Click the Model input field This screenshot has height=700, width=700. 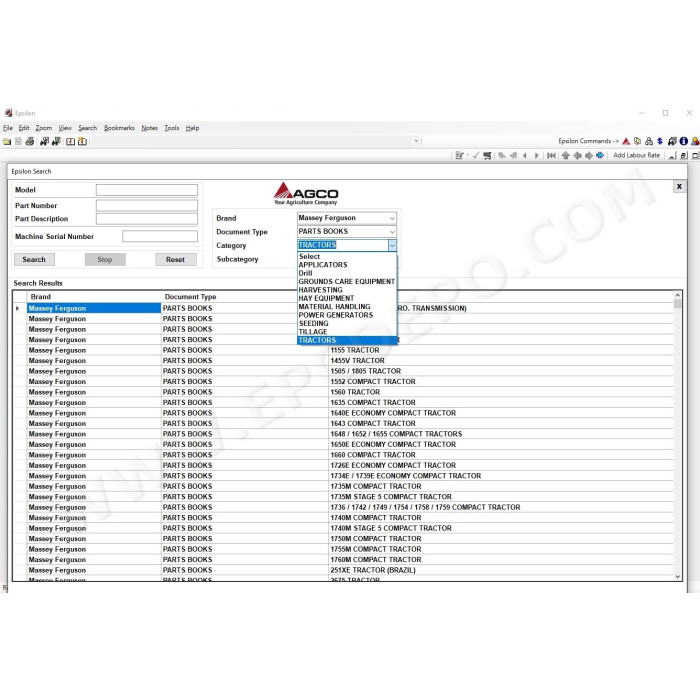[x=147, y=190]
